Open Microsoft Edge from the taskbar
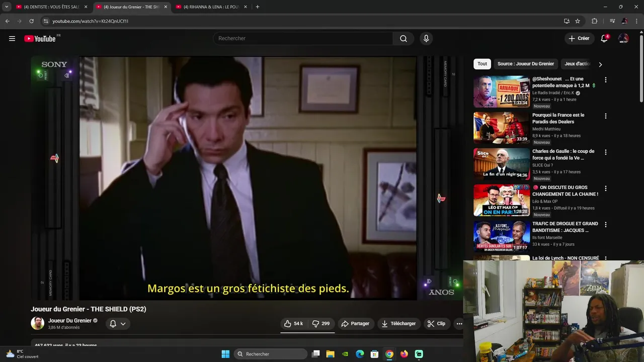644x362 pixels. coord(360,354)
